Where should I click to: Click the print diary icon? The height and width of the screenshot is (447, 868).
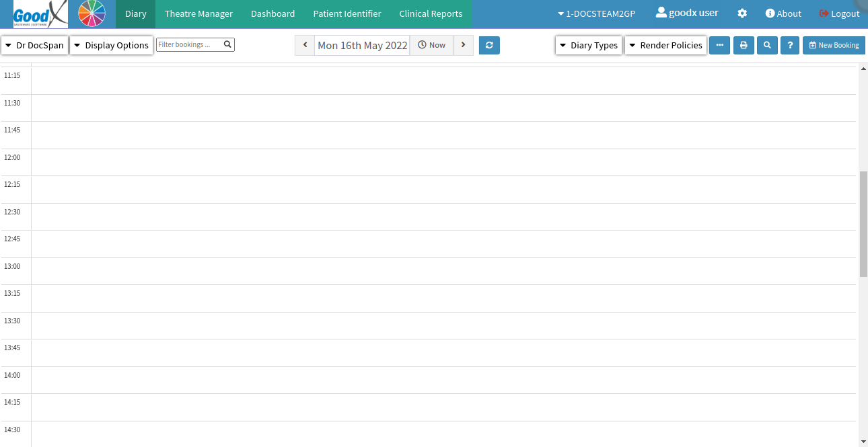(x=744, y=45)
